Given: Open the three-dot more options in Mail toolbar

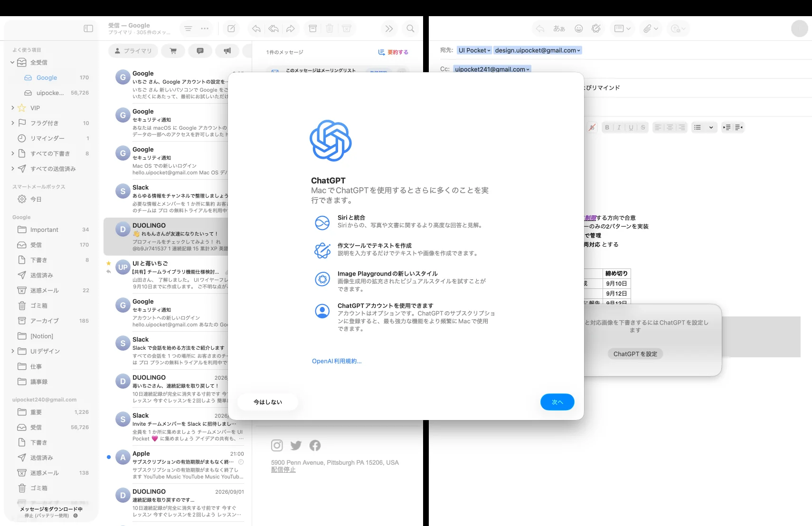Looking at the screenshot, I should pos(205,29).
